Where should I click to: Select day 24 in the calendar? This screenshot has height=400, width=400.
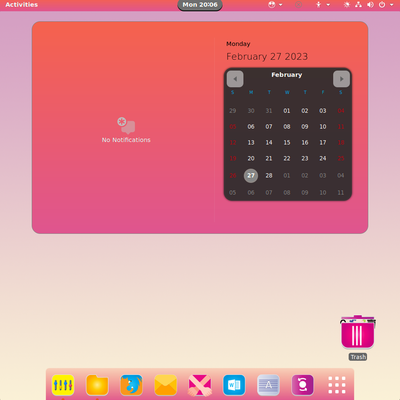tap(323, 159)
